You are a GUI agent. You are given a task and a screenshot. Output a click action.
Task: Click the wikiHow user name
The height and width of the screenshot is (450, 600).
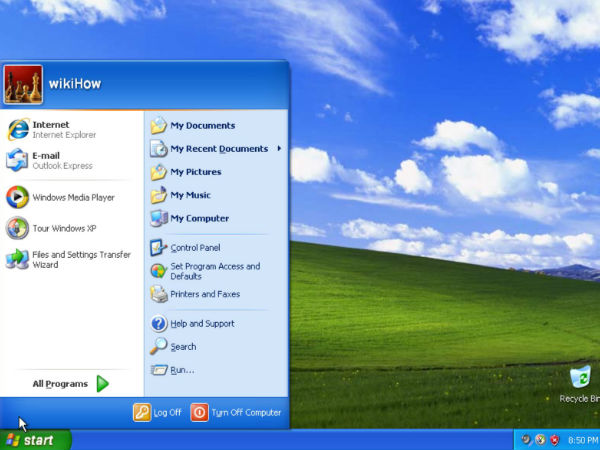tap(75, 84)
